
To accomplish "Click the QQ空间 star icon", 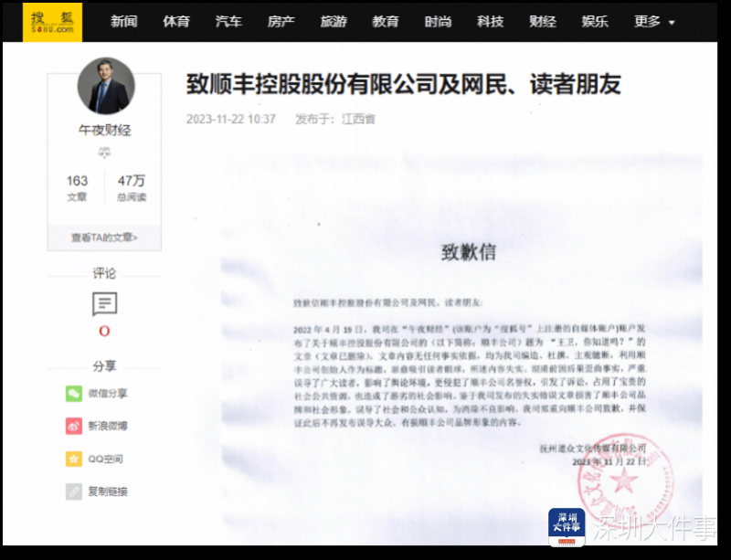I will pyautogui.click(x=74, y=459).
